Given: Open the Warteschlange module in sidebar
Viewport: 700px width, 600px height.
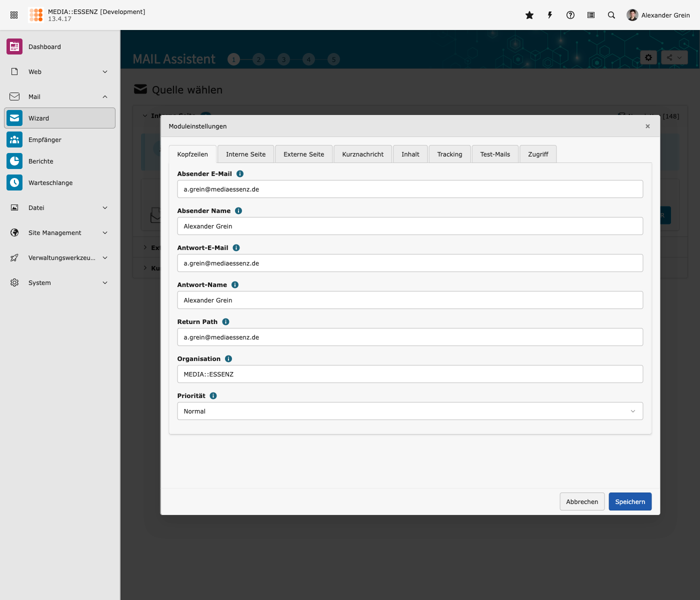Looking at the screenshot, I should pyautogui.click(x=50, y=183).
